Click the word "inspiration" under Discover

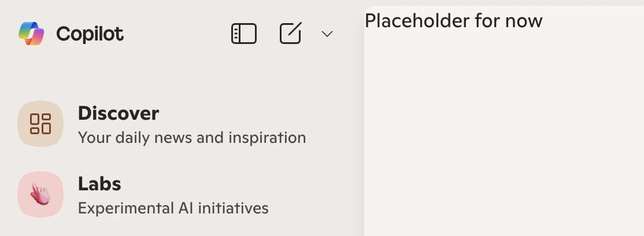coord(267,138)
